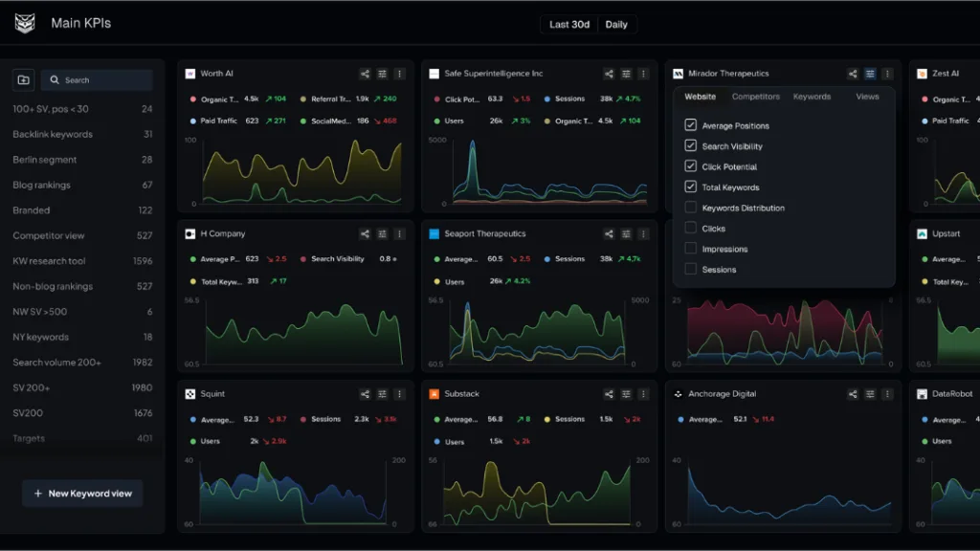Open more options menu on Worth AI card
The width and height of the screenshot is (980, 551).
coord(399,74)
